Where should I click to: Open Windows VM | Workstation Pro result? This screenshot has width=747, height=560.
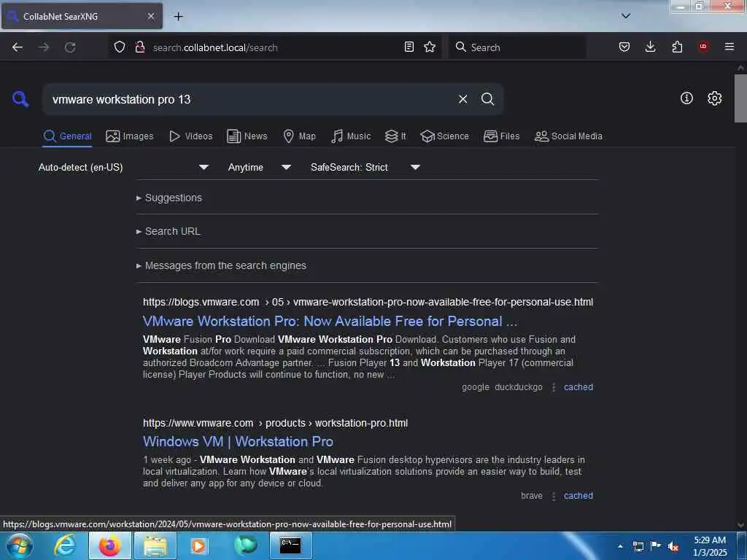(238, 441)
